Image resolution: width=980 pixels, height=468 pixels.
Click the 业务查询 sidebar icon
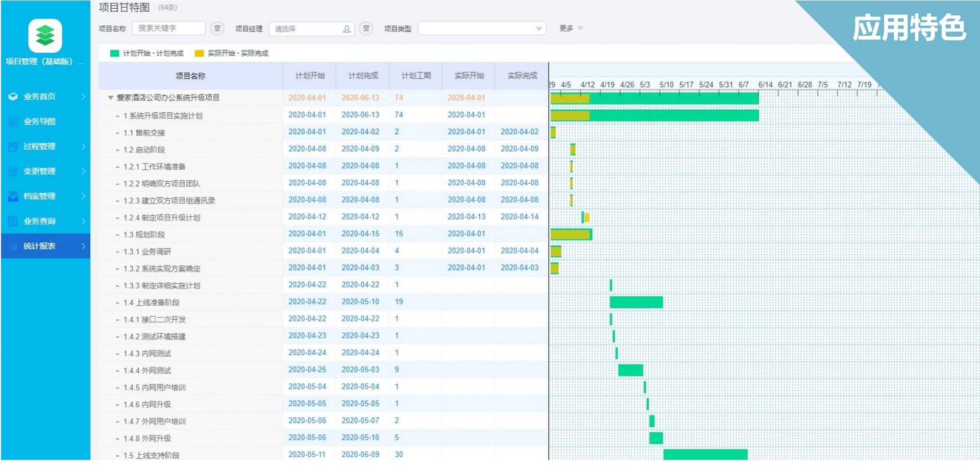13,221
